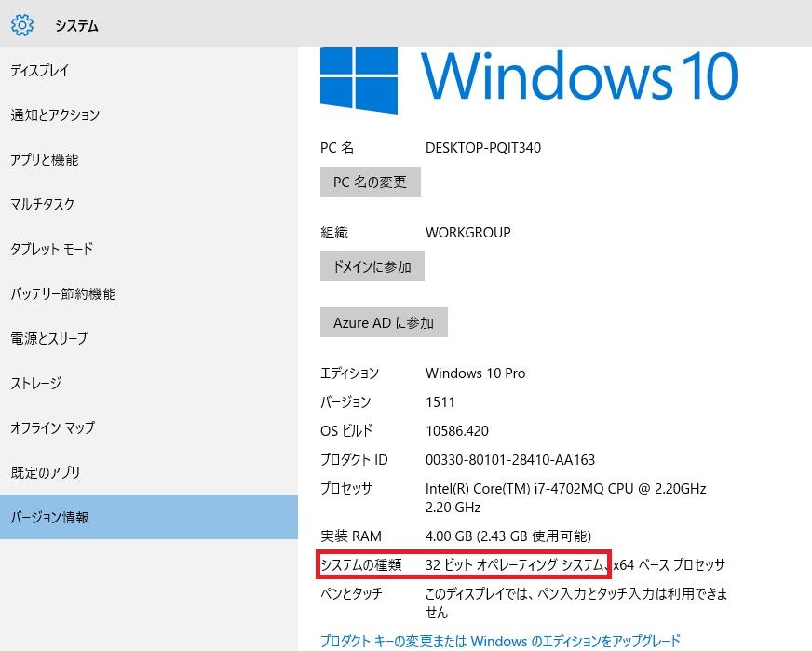Click the WORKGROUP organization value
This screenshot has width=812, height=651.
click(468, 233)
